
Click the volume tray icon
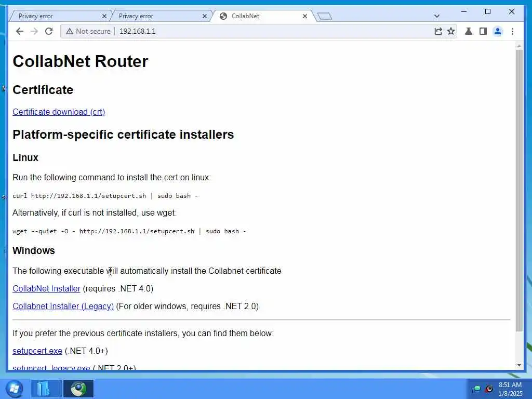click(x=489, y=389)
